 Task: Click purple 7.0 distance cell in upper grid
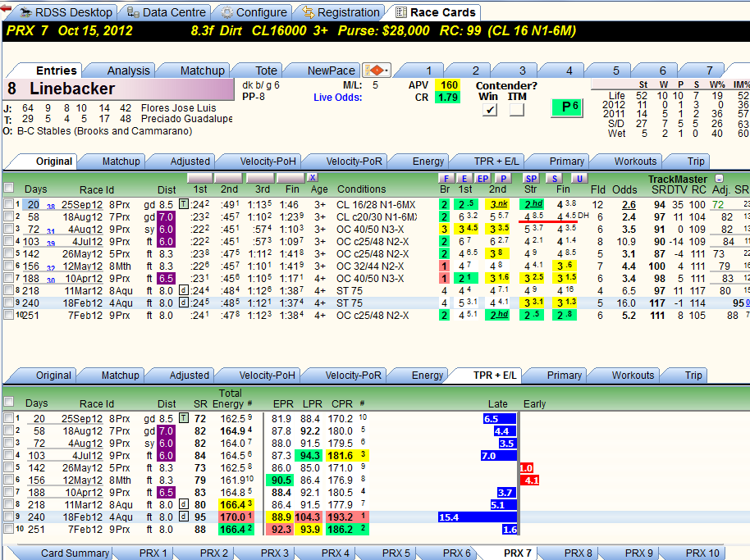166,217
